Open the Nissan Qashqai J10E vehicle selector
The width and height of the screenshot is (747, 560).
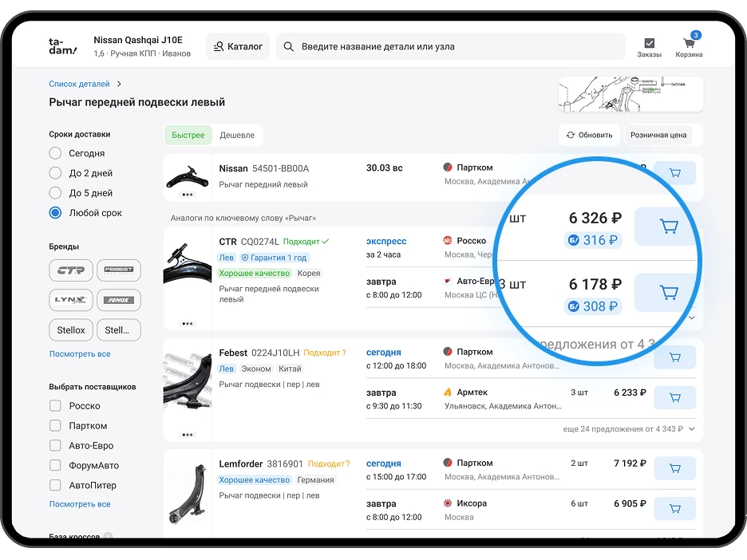(142, 46)
